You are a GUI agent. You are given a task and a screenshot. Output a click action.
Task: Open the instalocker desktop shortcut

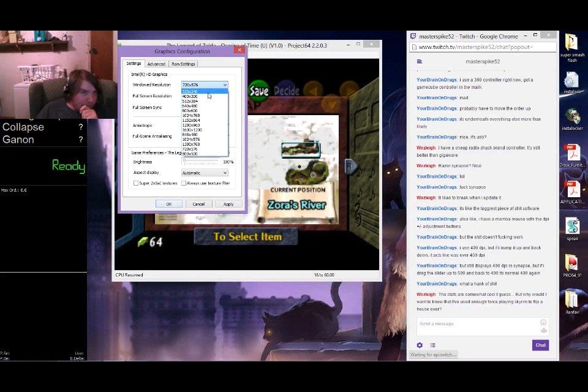[572, 119]
